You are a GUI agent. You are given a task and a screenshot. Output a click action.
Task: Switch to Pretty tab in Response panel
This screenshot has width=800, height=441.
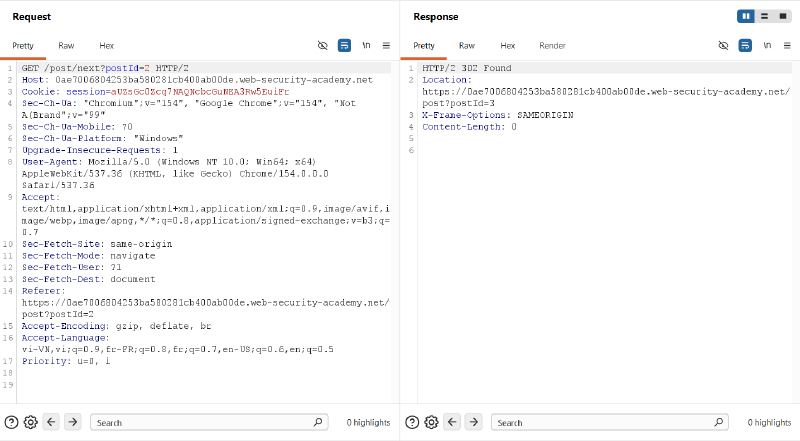(424, 45)
